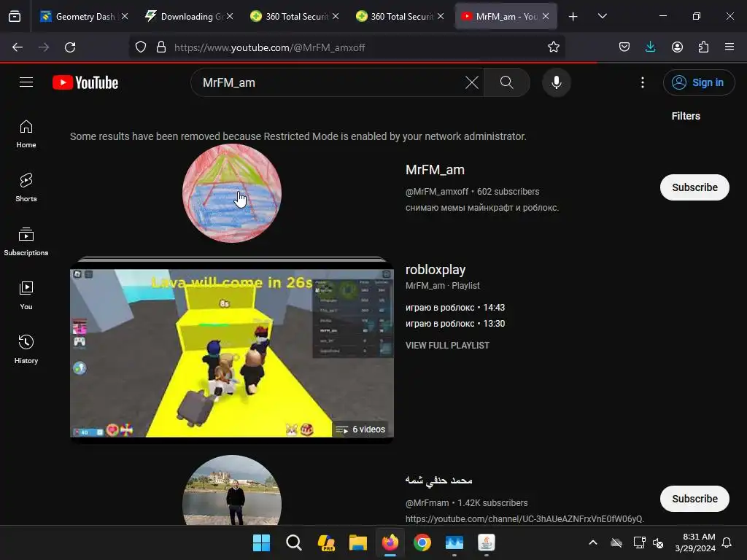This screenshot has height=560, width=747.
Task: Close the Geometry Dash tab
Action: (x=124, y=16)
